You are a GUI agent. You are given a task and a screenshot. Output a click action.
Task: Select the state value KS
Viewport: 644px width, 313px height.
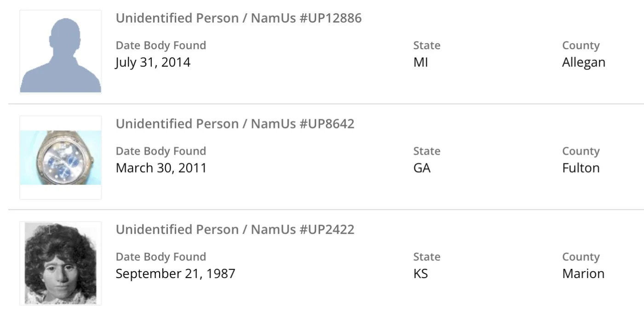420,273
